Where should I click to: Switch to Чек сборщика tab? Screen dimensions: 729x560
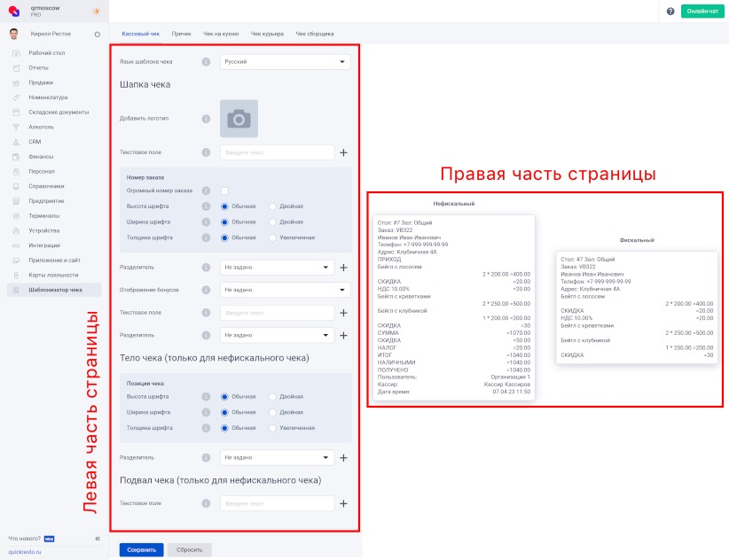click(315, 34)
